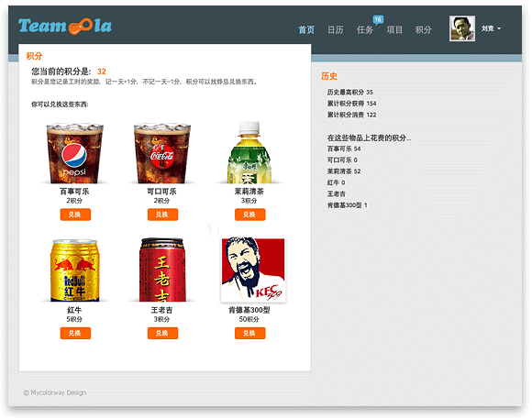Image resolution: width=532 pixels, height=419 pixels.
Task: Go to the 首页 home tab
Action: pyautogui.click(x=306, y=30)
